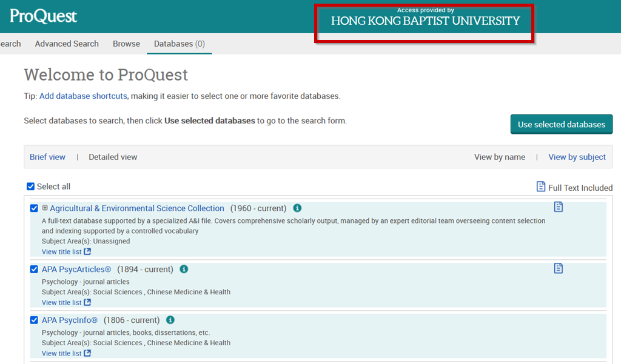
Task: Open info icon beside APA PsycArticles
Action: (x=184, y=269)
